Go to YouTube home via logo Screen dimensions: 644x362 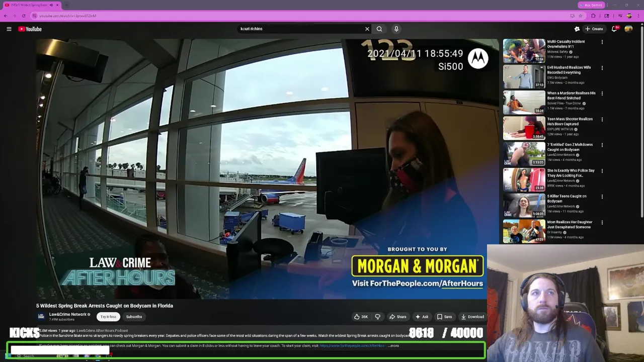click(x=30, y=29)
